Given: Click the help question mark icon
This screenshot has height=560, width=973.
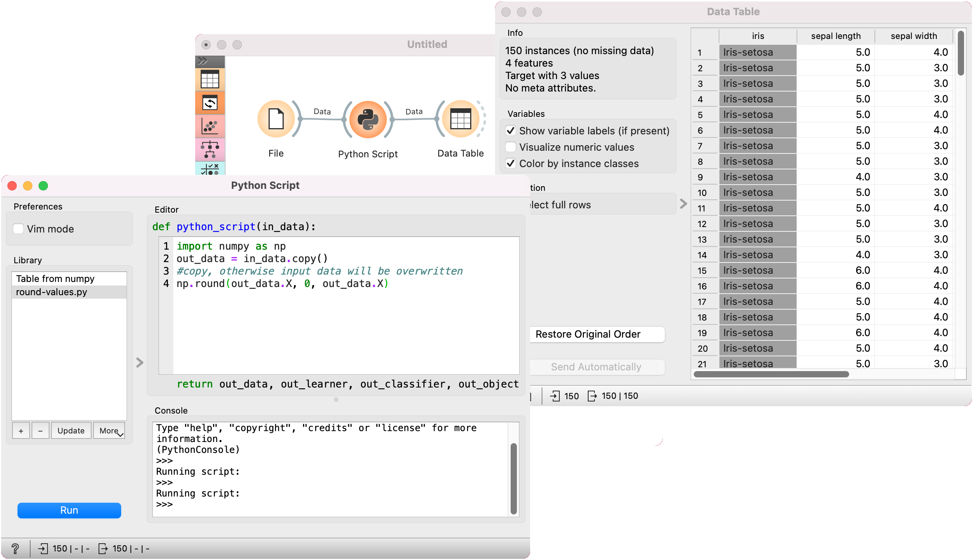Looking at the screenshot, I should 15,548.
